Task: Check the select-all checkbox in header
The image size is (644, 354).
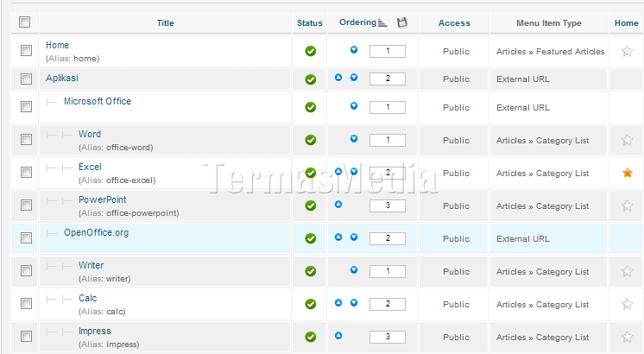Action: 25,22
